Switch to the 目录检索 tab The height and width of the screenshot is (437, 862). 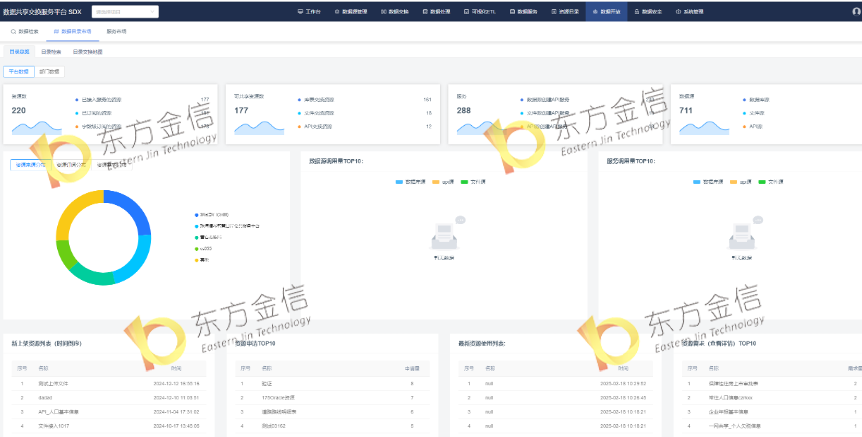tap(51, 52)
